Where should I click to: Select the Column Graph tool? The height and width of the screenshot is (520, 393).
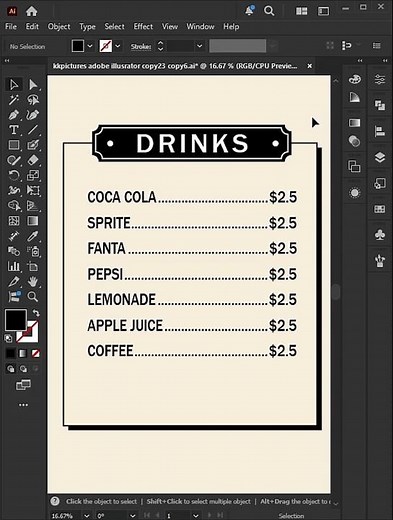coord(14,266)
